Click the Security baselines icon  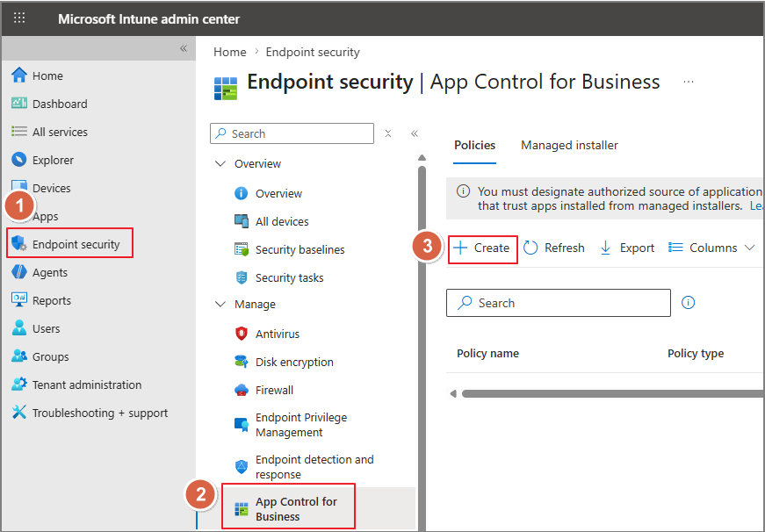(x=241, y=249)
